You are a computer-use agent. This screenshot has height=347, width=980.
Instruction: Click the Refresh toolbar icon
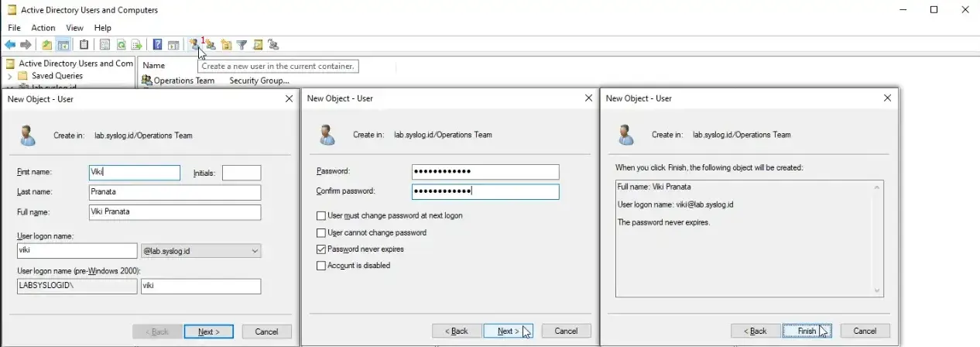click(121, 45)
